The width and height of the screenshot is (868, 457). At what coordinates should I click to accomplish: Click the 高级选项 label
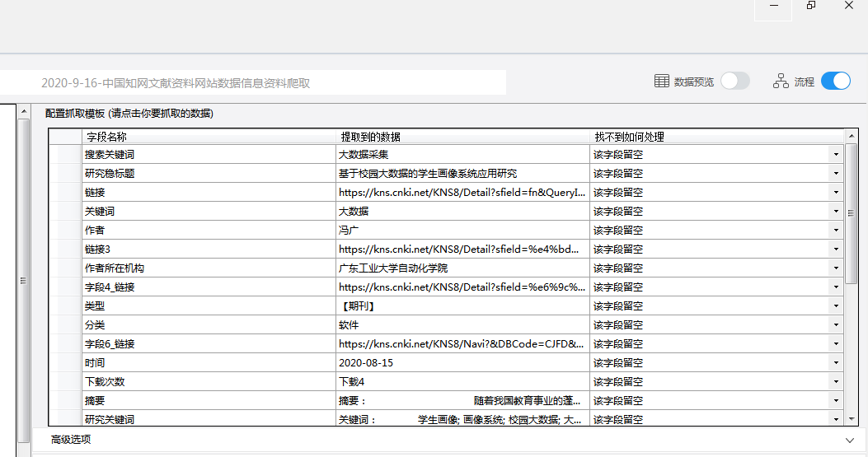coord(71,440)
